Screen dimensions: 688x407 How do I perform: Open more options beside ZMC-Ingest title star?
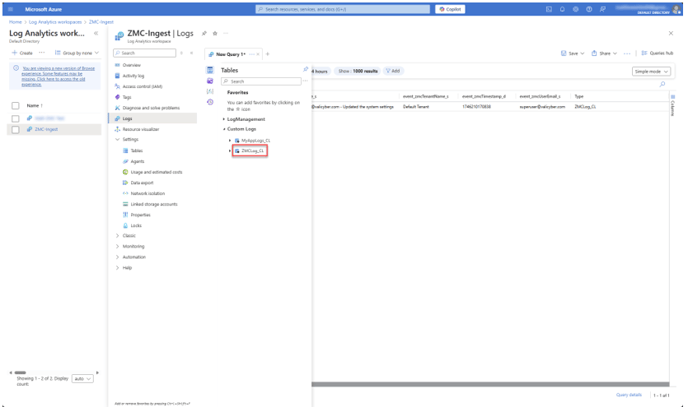click(x=226, y=33)
